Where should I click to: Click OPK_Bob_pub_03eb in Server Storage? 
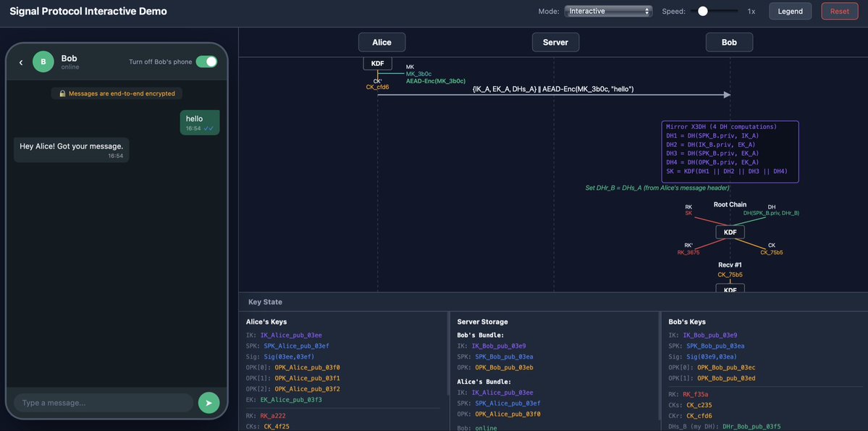504,367
